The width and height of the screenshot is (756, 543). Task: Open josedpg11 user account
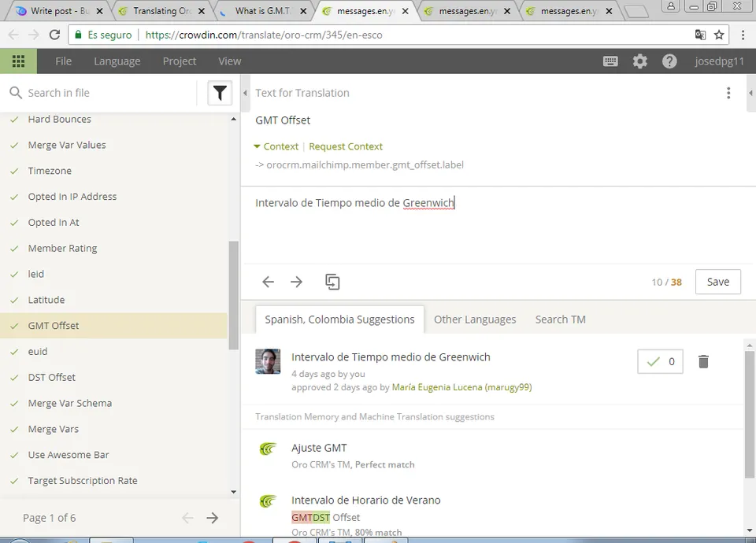(719, 61)
